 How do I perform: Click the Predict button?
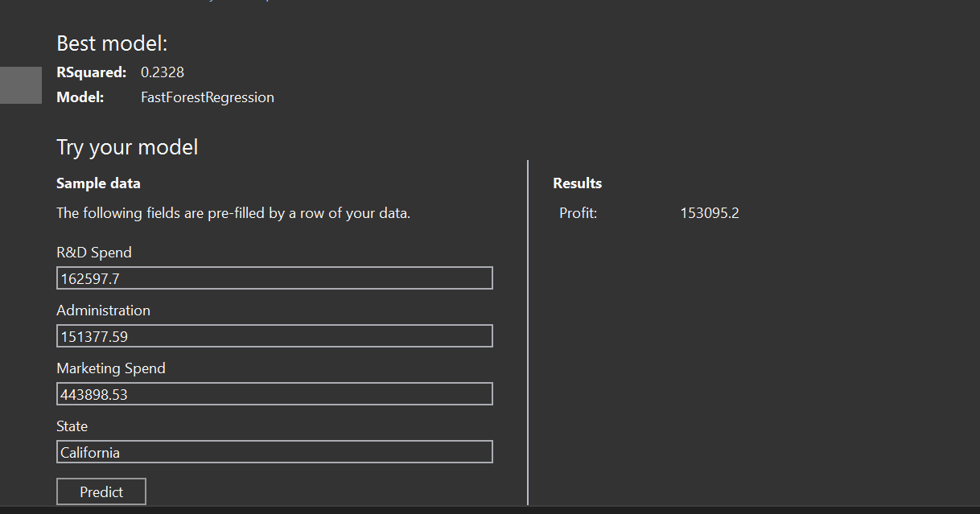[x=101, y=491]
